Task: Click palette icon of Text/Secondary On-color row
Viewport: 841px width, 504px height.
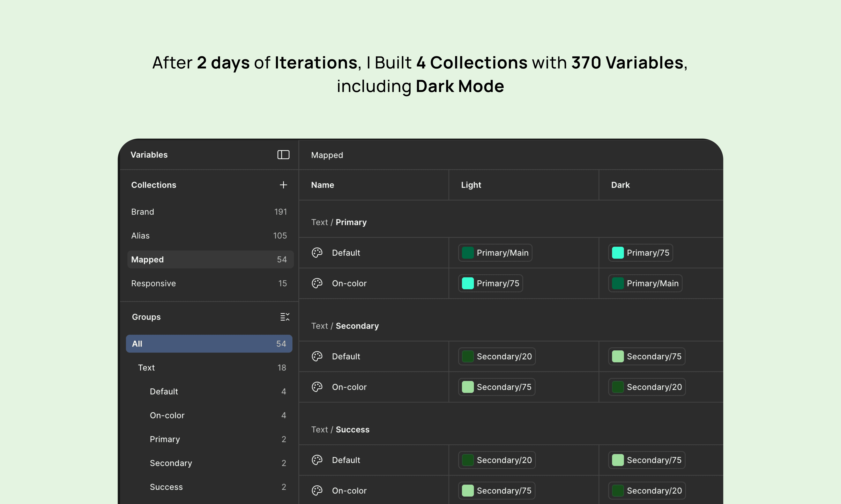Action: [317, 387]
